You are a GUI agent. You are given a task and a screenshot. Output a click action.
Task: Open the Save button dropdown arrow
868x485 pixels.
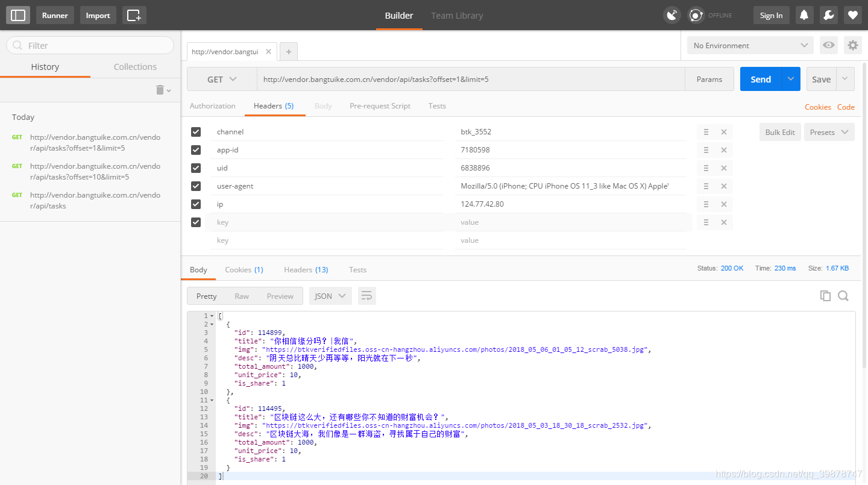click(x=845, y=79)
